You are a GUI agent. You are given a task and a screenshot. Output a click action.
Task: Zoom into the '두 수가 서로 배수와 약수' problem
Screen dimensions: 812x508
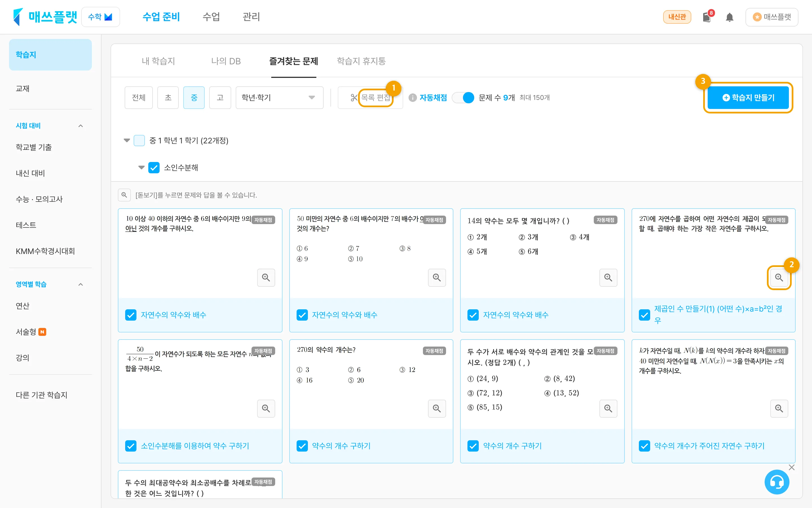point(608,409)
